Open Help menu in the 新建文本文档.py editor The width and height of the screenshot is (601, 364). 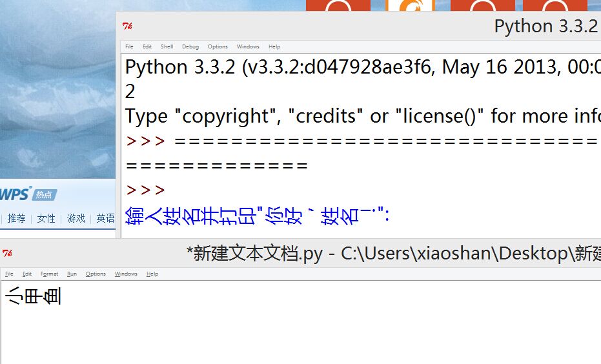tap(152, 274)
